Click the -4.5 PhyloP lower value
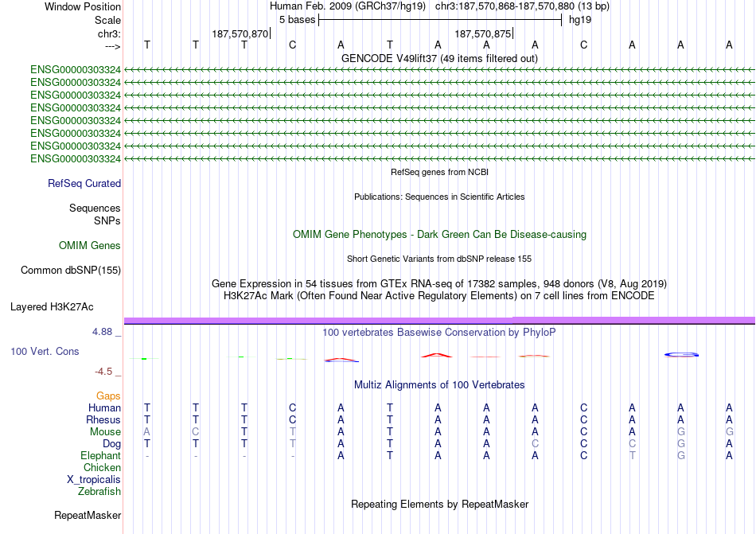Image resolution: width=756 pixels, height=534 pixels. pos(103,372)
